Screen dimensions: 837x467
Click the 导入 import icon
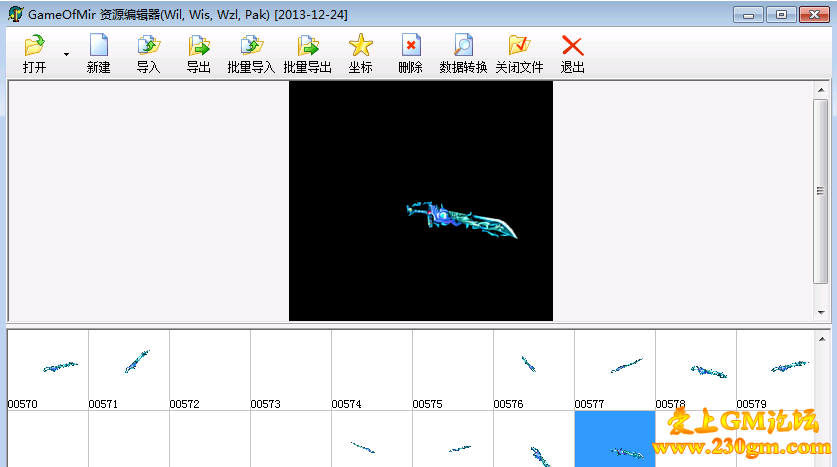coord(148,53)
